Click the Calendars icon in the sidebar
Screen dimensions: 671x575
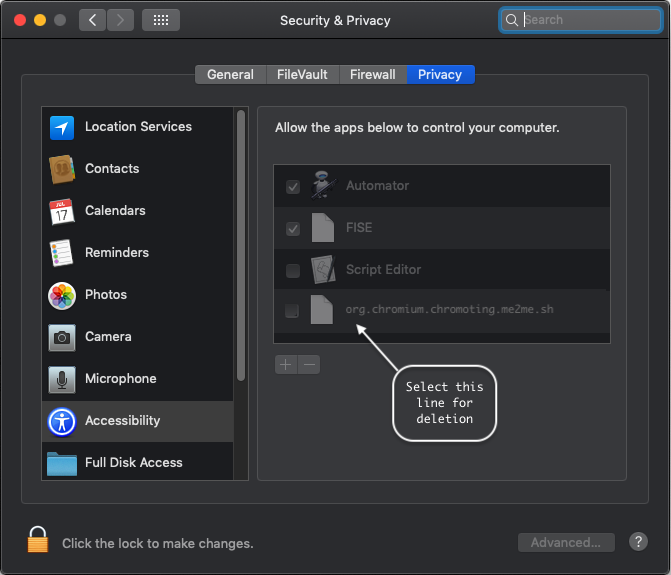(x=62, y=211)
